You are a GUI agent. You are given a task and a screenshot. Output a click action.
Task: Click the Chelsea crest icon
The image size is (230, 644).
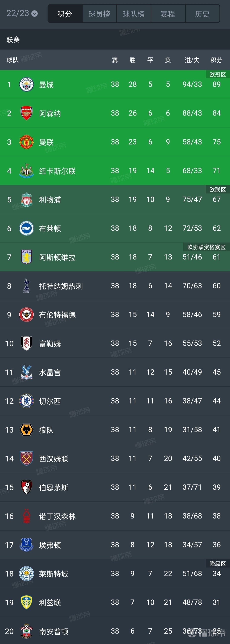point(26,401)
